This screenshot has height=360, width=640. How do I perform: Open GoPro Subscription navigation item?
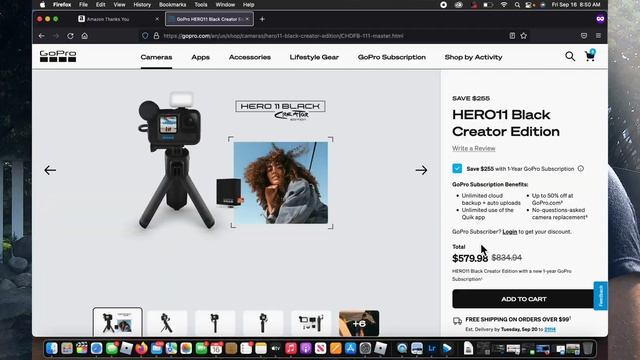tap(392, 57)
